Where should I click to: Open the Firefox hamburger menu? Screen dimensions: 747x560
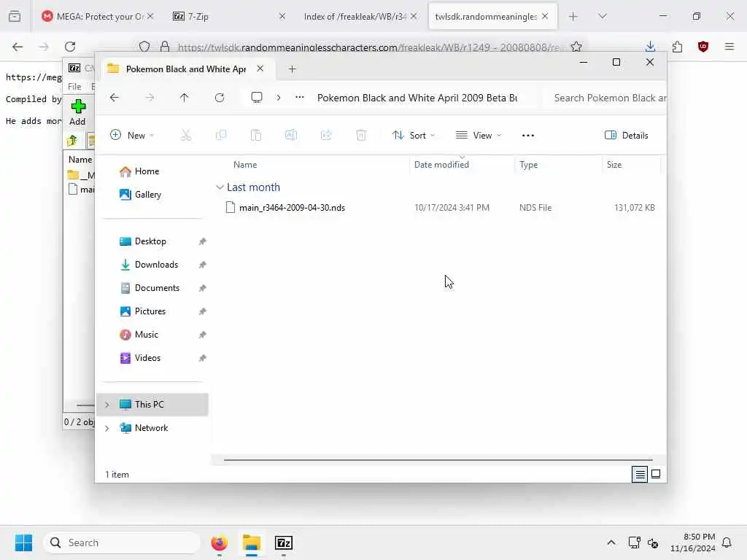(729, 47)
